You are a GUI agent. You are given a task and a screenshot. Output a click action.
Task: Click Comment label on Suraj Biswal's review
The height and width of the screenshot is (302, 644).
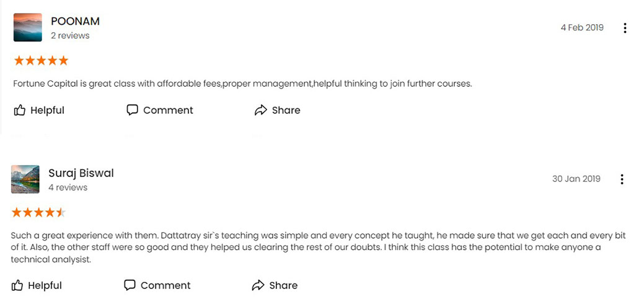[x=165, y=285]
